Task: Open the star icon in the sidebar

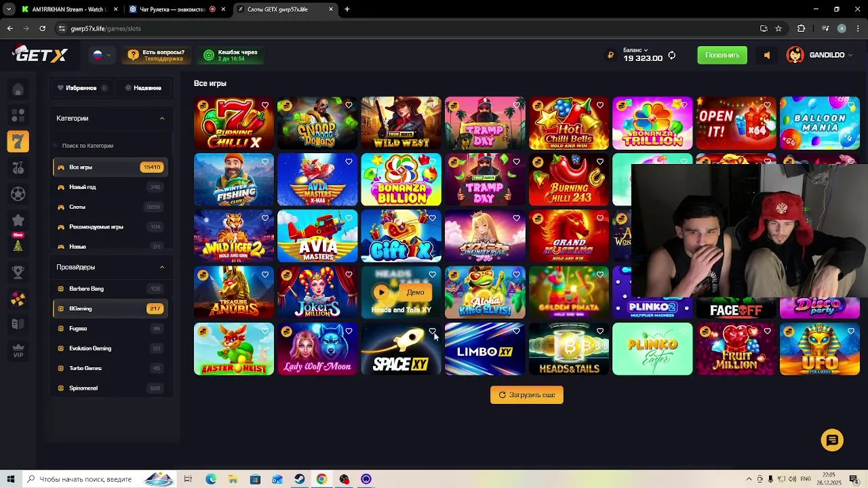Action: (x=18, y=220)
